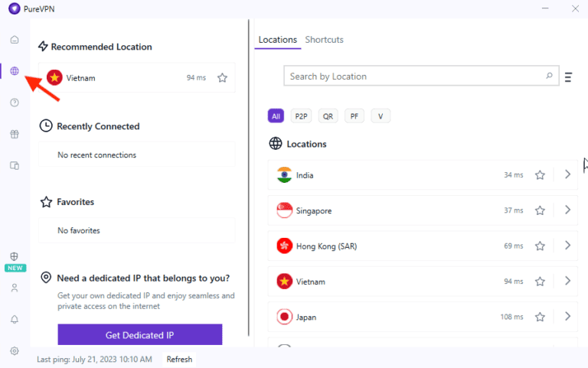Open the user profile icon
The height and width of the screenshot is (368, 588).
pos(15,288)
